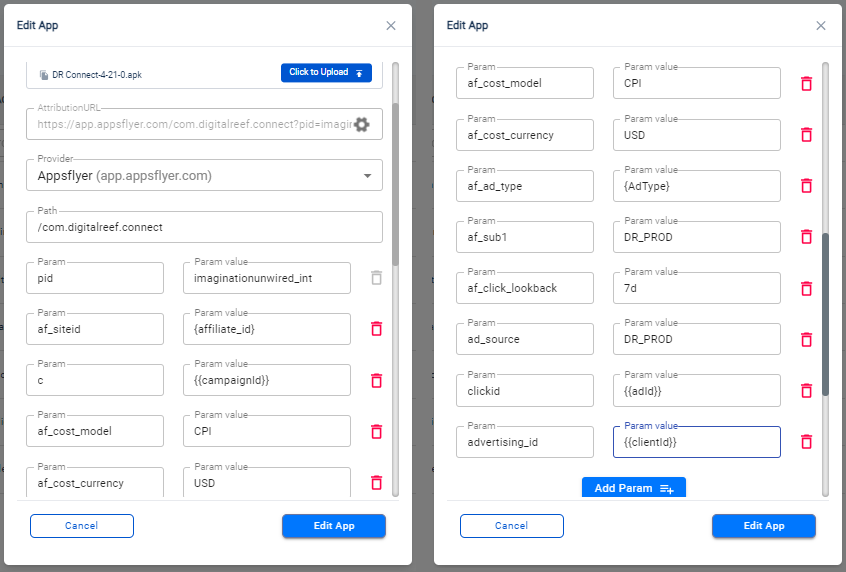846x572 pixels.
Task: Remove the af_ad_type parameter
Action: point(807,186)
